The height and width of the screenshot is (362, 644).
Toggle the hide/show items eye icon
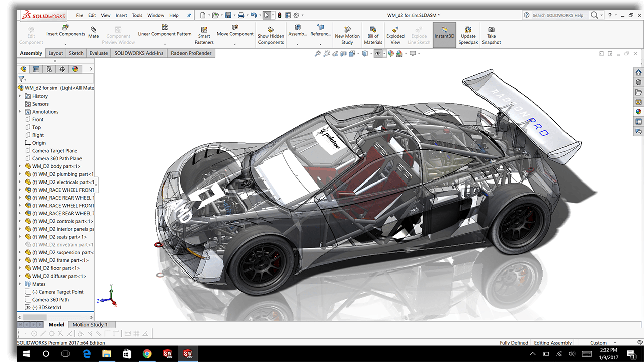(x=378, y=54)
